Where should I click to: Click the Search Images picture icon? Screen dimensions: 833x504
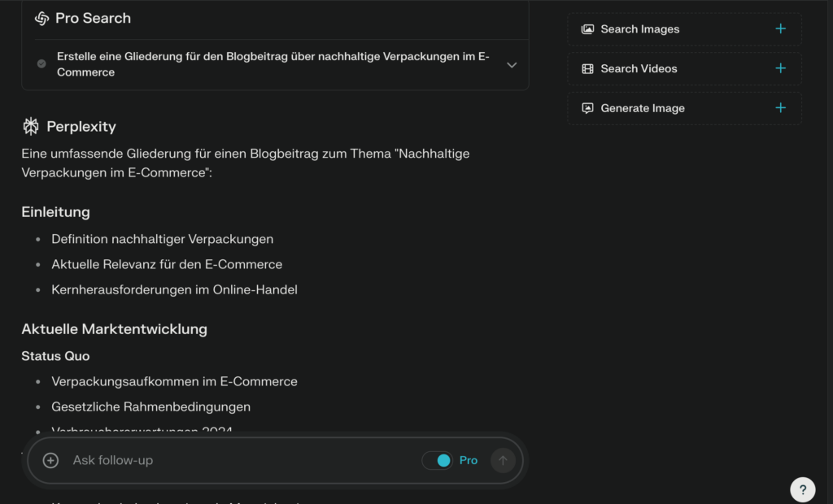(587, 29)
